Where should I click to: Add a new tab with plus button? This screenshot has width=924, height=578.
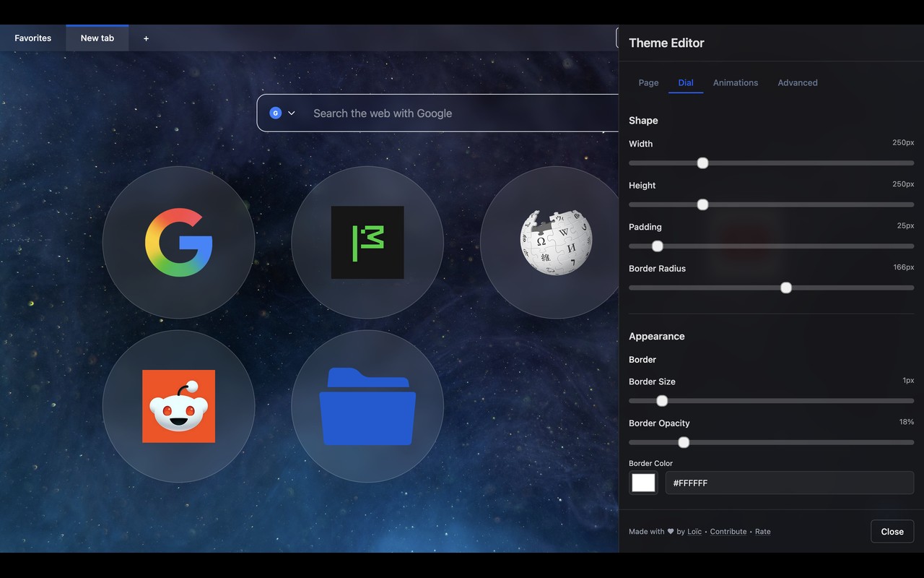click(x=146, y=38)
